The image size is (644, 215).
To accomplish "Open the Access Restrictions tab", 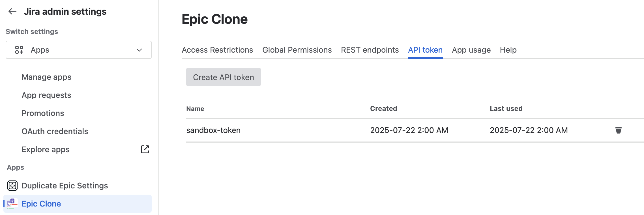I will 217,50.
